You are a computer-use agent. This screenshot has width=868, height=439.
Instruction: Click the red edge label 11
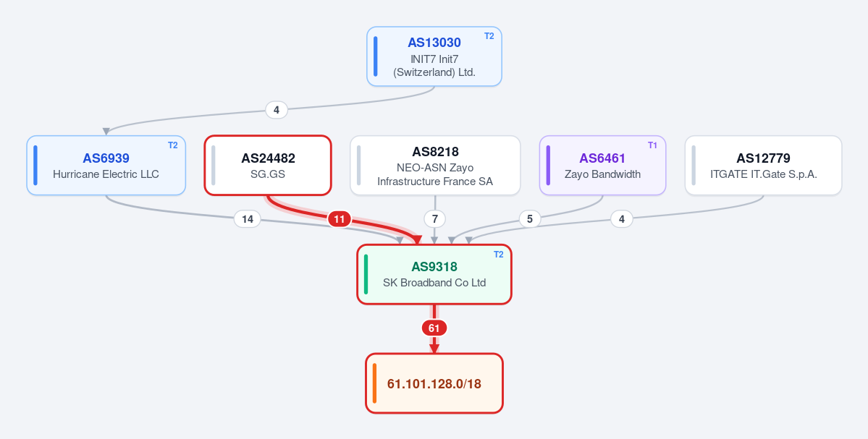(x=340, y=220)
